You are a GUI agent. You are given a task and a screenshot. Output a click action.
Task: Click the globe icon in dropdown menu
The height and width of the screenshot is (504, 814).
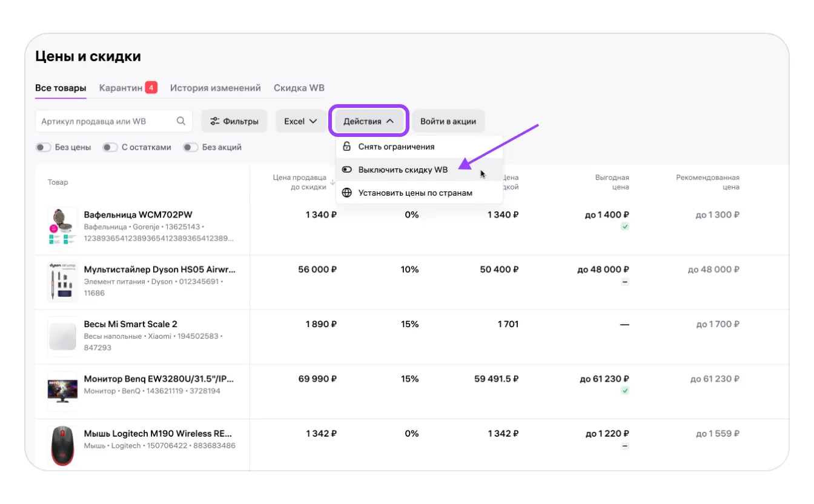[347, 193]
